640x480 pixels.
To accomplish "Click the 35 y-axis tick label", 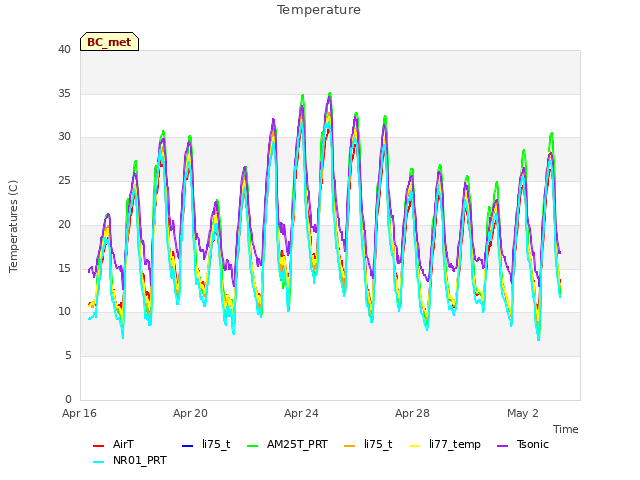I will (x=64, y=93).
